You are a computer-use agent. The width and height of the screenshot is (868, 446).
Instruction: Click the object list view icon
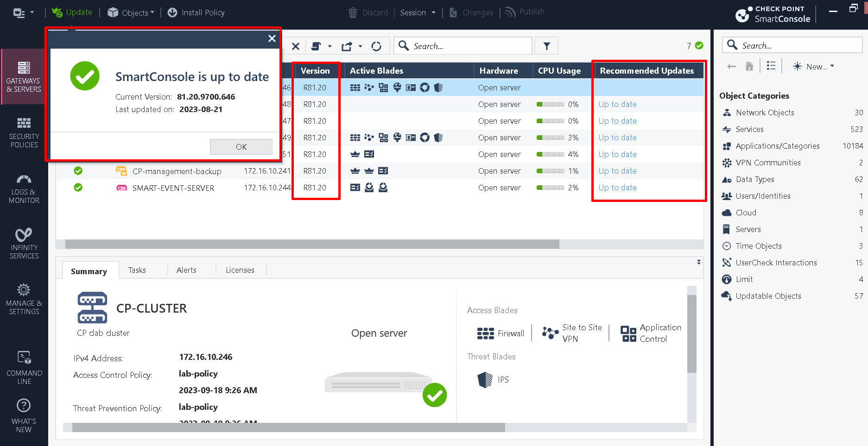(x=771, y=66)
